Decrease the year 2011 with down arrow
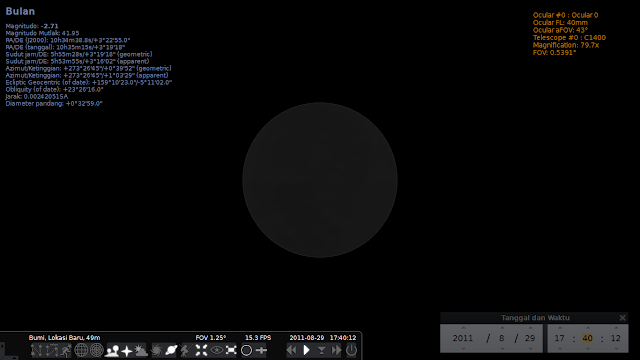This screenshot has width=640, height=360. (x=463, y=348)
